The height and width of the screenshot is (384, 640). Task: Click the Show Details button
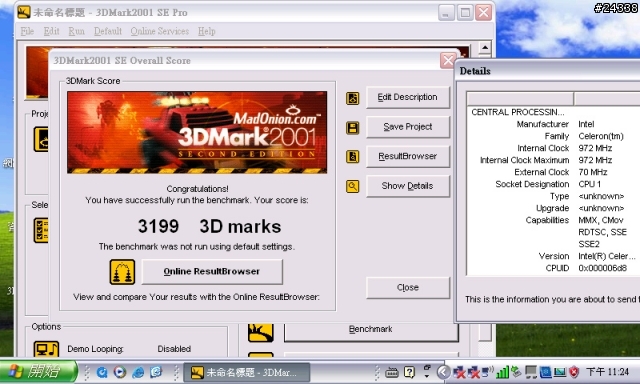pos(408,186)
